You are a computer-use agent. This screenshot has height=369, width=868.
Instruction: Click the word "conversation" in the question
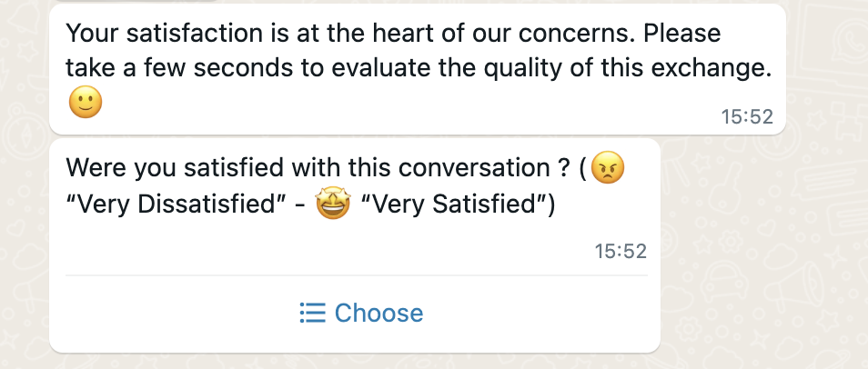(473, 167)
